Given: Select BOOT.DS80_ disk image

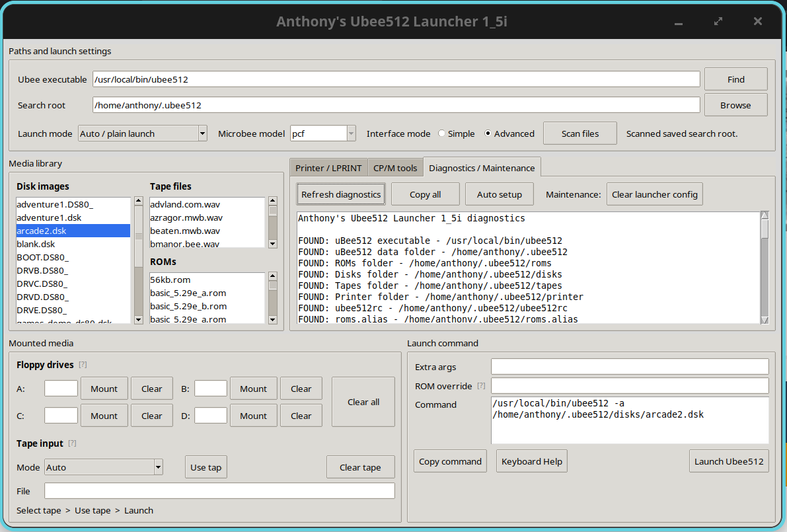Looking at the screenshot, I should [73, 258].
